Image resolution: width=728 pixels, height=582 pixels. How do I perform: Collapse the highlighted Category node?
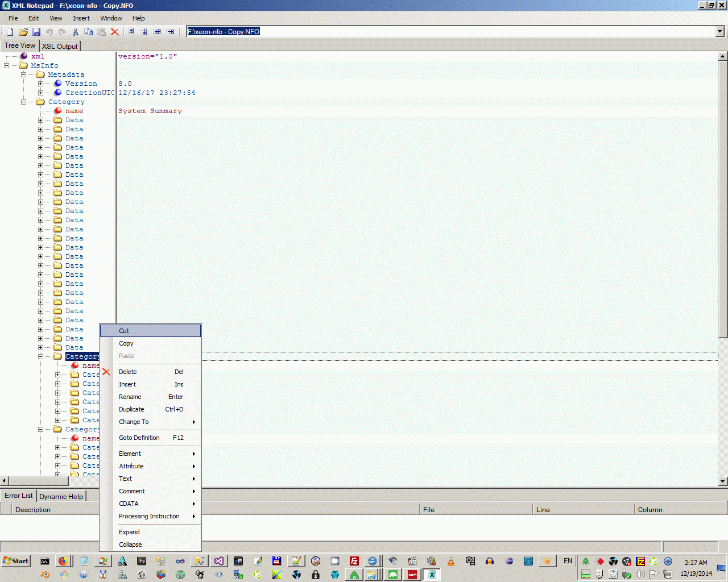[41, 356]
